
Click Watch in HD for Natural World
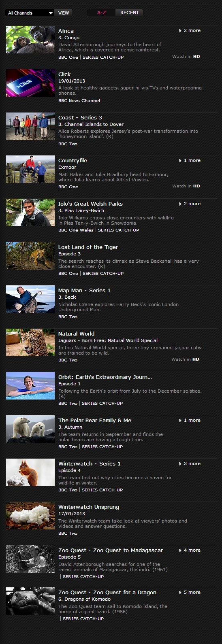(x=186, y=359)
